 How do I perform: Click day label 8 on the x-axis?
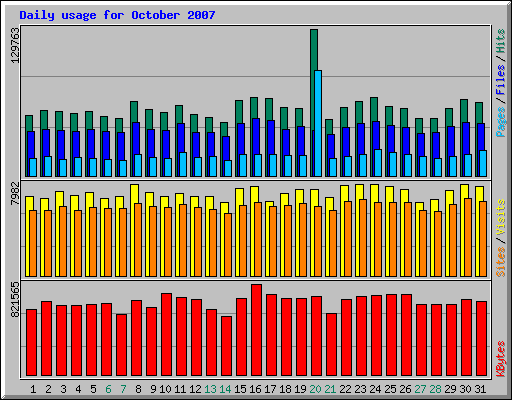(x=138, y=389)
